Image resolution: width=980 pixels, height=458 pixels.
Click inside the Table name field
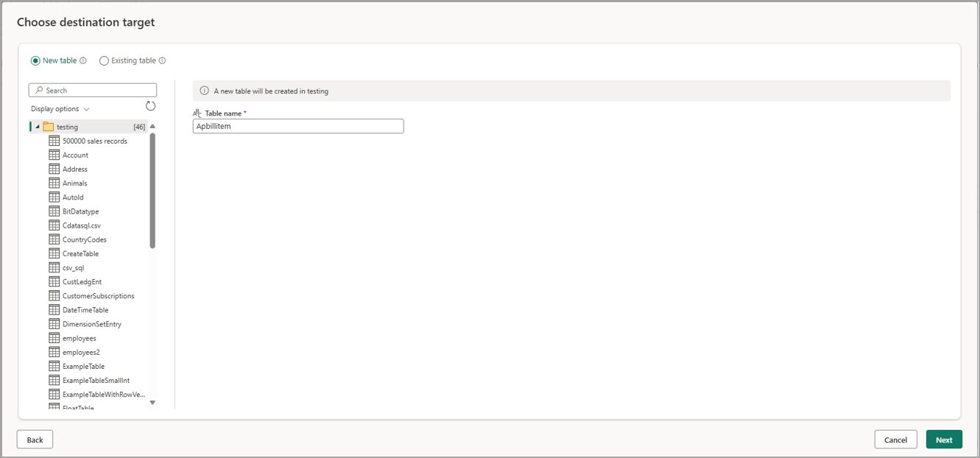click(x=297, y=126)
